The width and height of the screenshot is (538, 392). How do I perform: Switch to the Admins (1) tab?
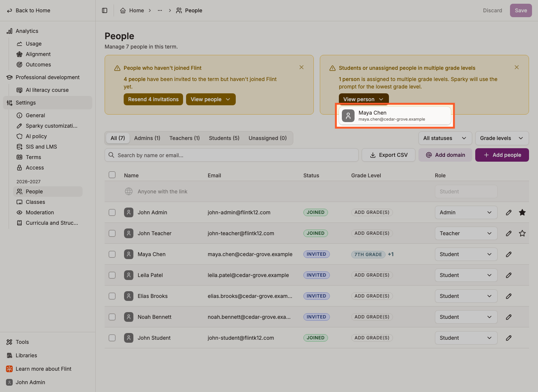pyautogui.click(x=147, y=138)
